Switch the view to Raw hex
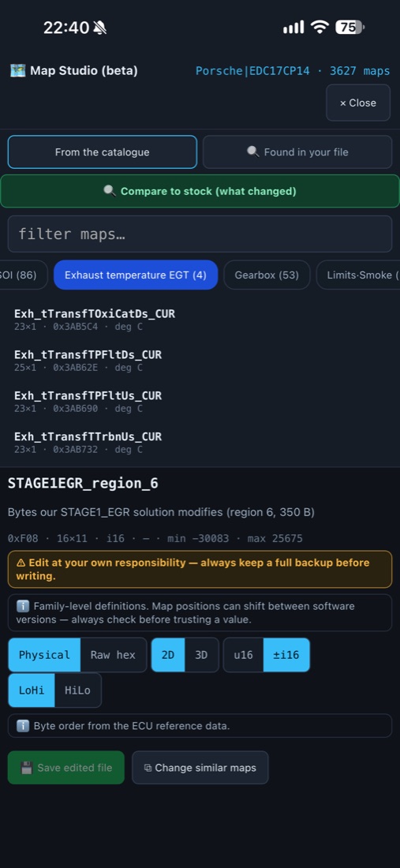Viewport: 400px width, 868px height. [x=114, y=655]
